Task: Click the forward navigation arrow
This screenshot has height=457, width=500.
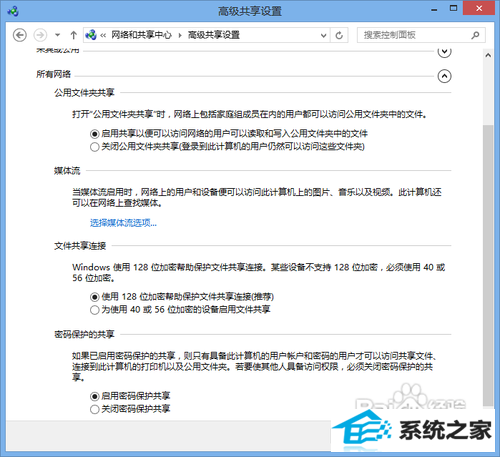Action: [x=40, y=35]
